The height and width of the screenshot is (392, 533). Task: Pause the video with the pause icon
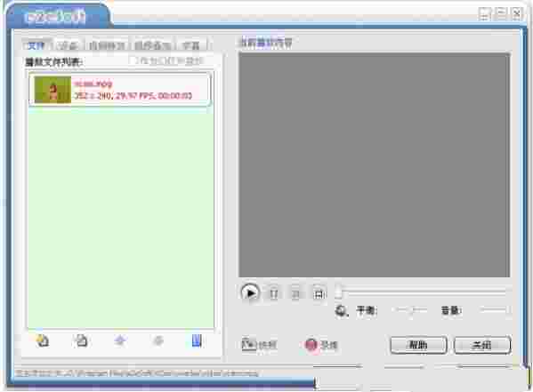point(274,292)
